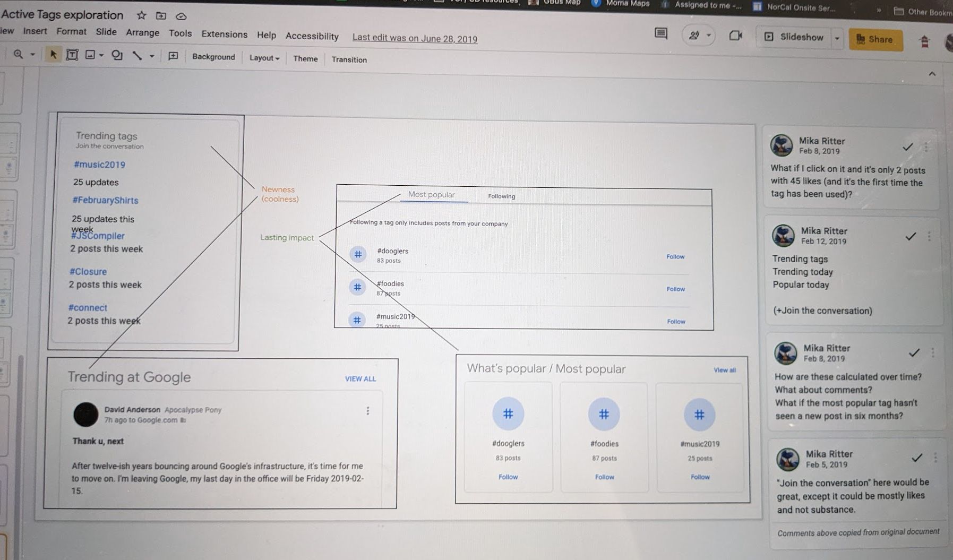953x560 pixels.
Task: Open the comment history icon
Action: point(660,34)
